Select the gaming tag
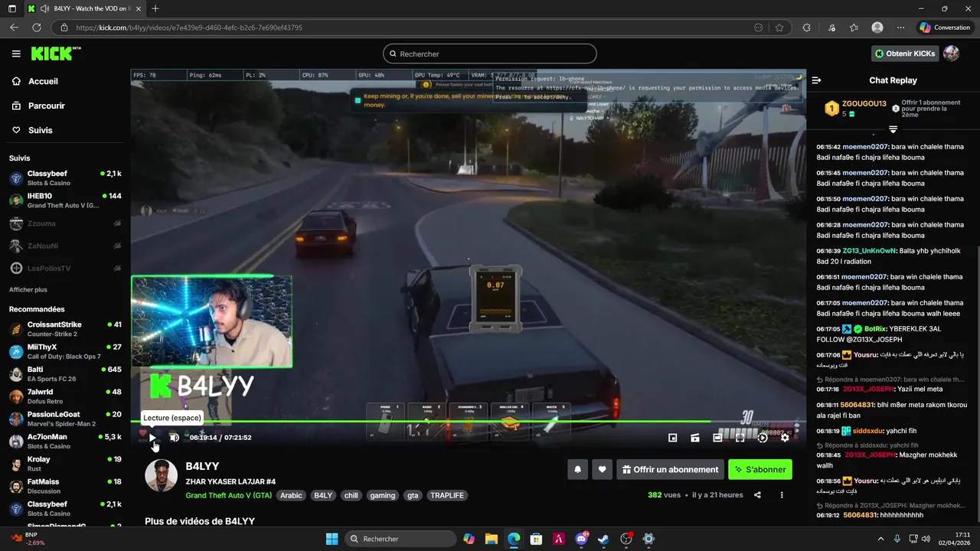980x551 pixels. tap(382, 495)
